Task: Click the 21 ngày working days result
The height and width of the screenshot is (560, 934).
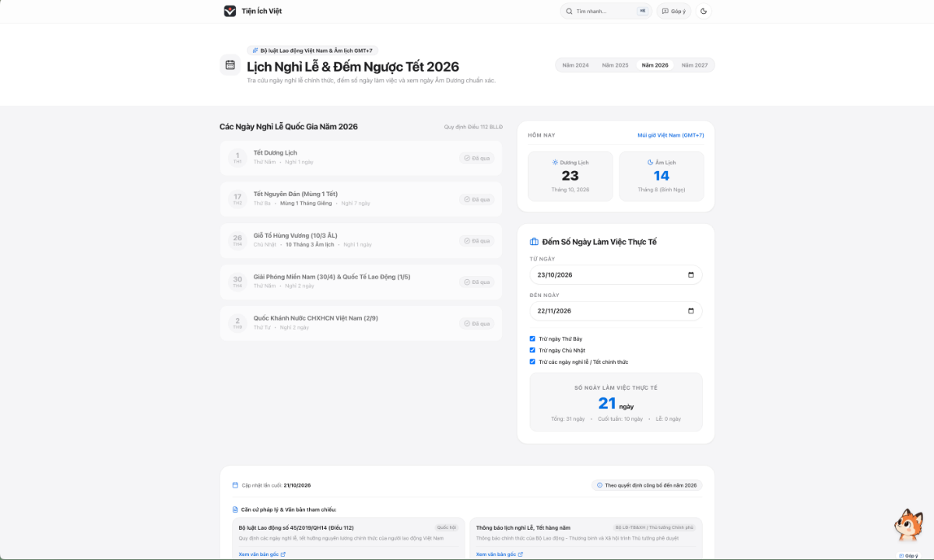Action: [x=616, y=404]
